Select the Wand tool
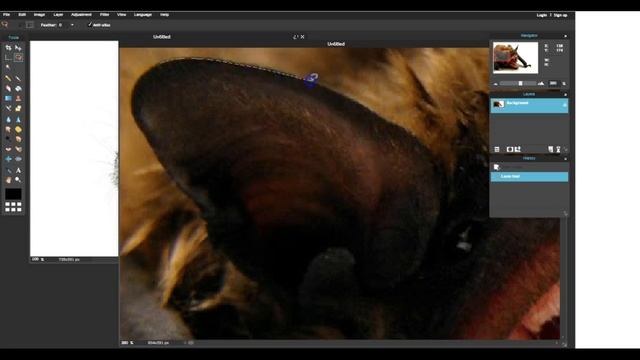Viewport: 640px width, 360px height. coord(8,67)
